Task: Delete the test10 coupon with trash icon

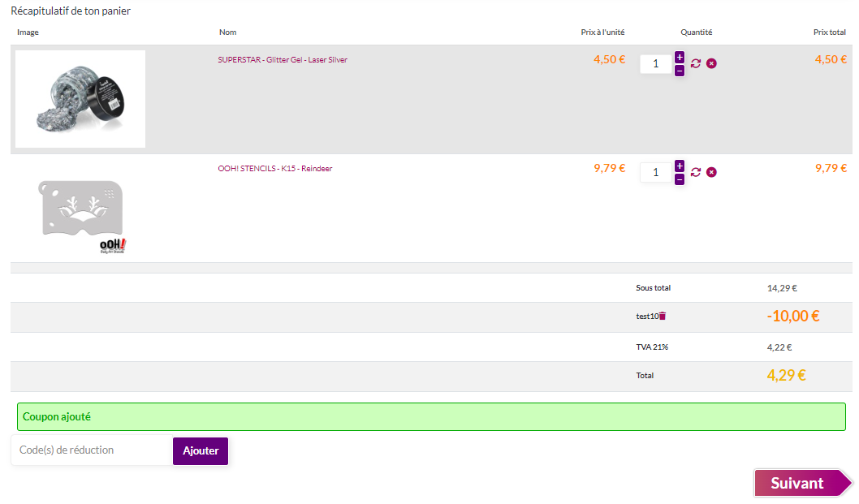Action: click(x=663, y=316)
